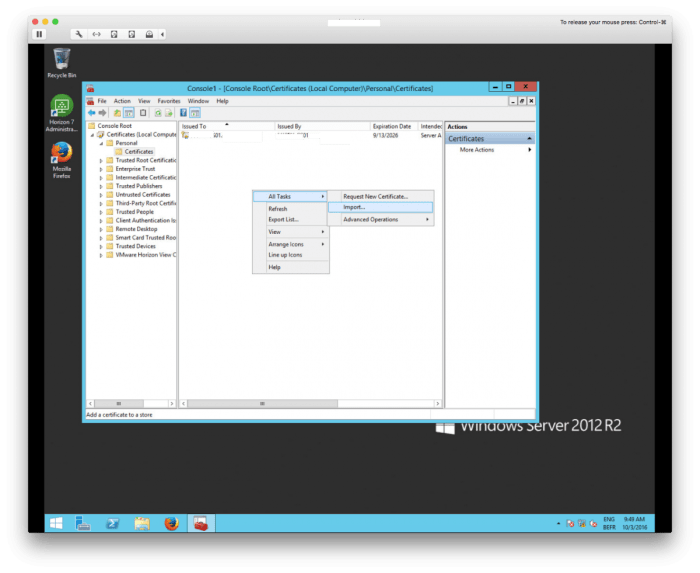Open the Arrange Icons submenu
This screenshot has width=700, height=573.
(x=290, y=245)
